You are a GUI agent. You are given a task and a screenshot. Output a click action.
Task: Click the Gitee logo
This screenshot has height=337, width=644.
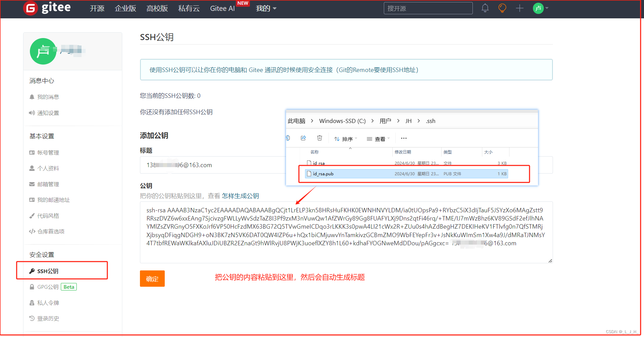47,8
